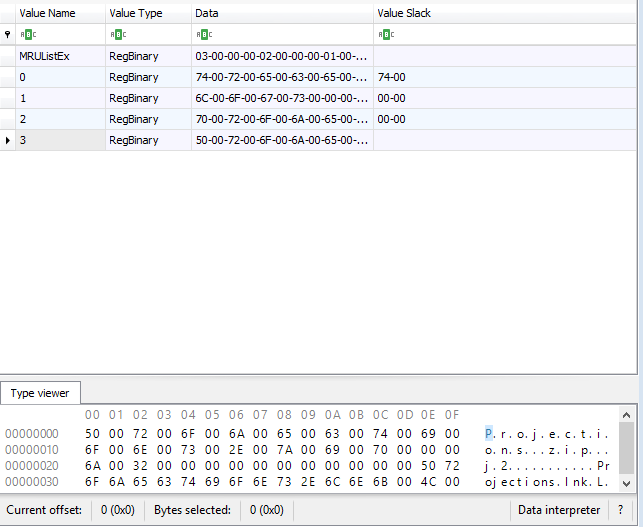Sort by the Value Name column header
This screenshot has height=527, width=643.
click(x=59, y=13)
